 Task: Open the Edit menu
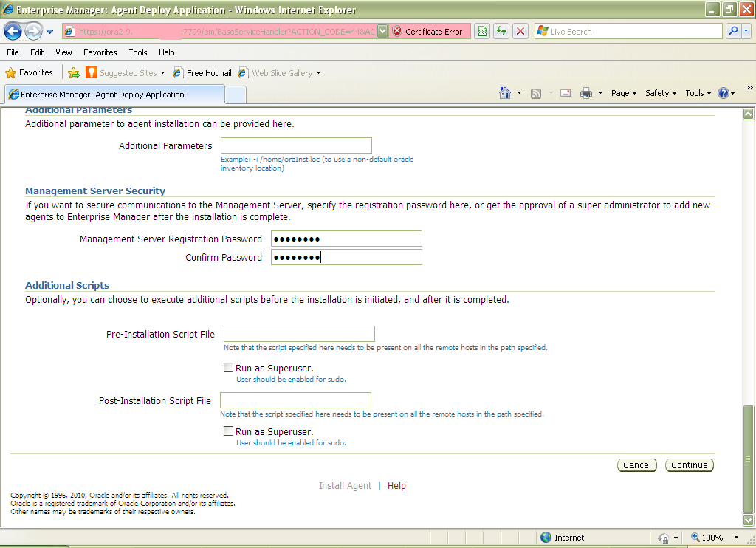pyautogui.click(x=37, y=52)
